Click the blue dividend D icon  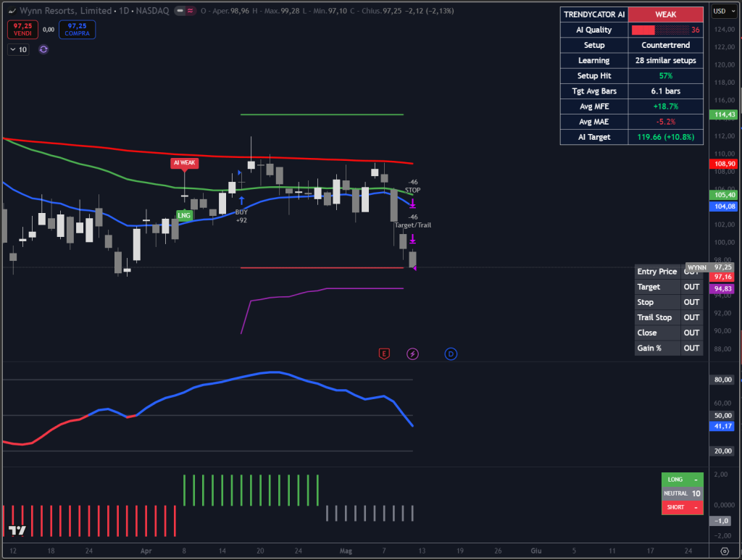coord(451,354)
